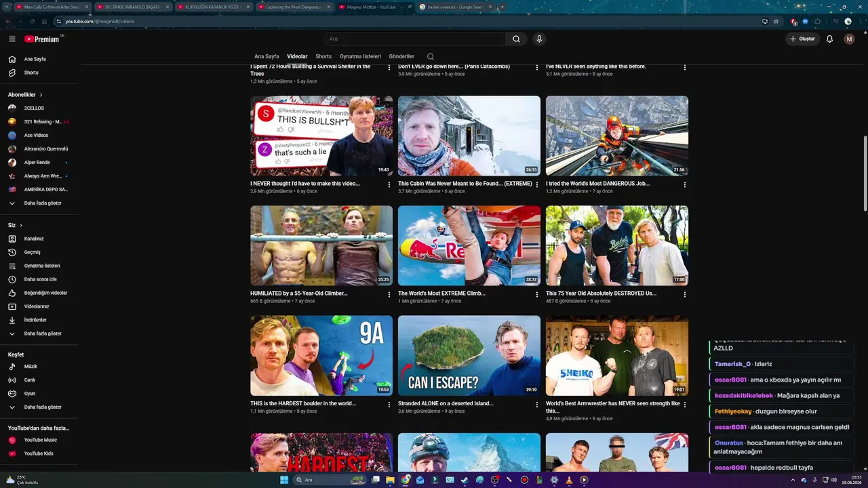Click the page's vertical scrollbar thumb
The image size is (868, 488).
click(x=865, y=174)
